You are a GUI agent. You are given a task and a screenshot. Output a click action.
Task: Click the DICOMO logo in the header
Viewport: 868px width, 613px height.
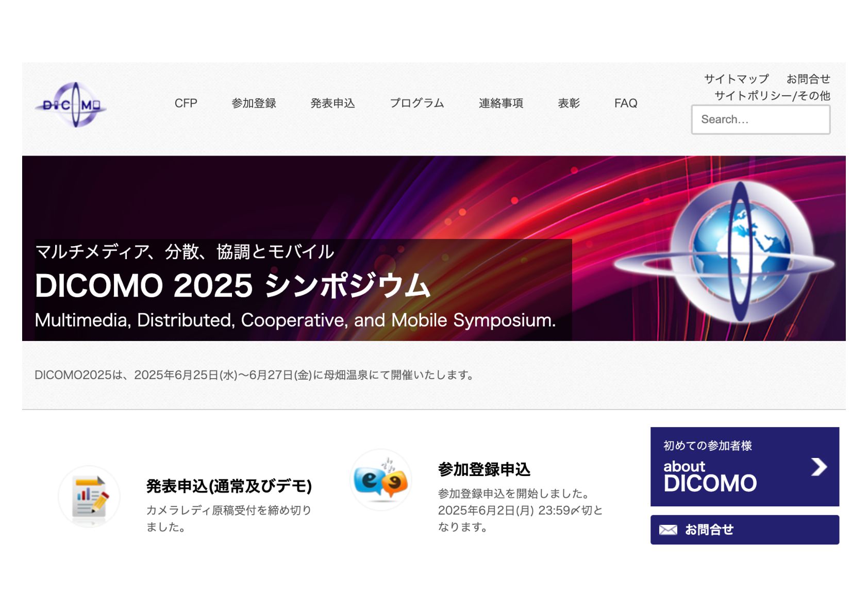pos(71,105)
